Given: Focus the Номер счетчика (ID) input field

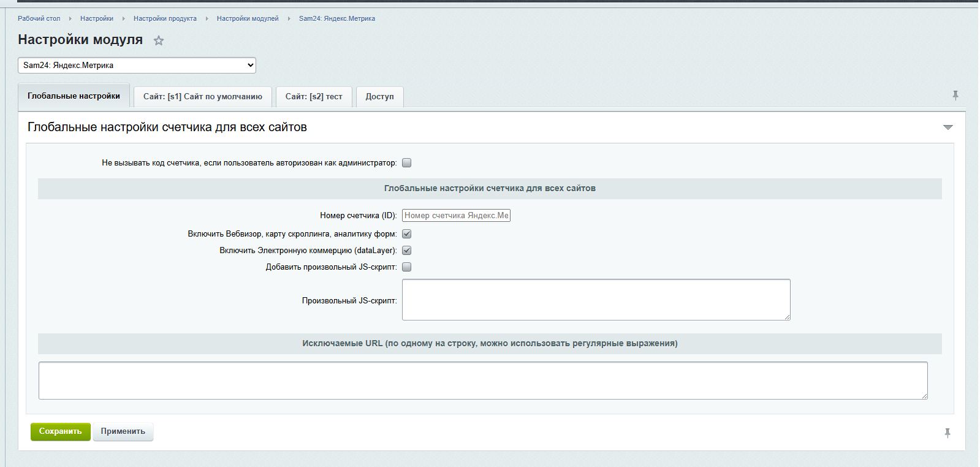Looking at the screenshot, I should pos(456,216).
